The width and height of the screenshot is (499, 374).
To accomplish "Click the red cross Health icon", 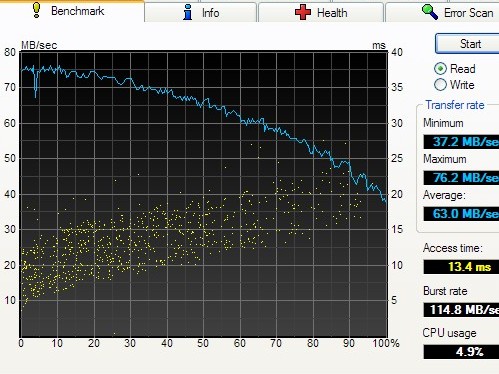I will pos(303,13).
